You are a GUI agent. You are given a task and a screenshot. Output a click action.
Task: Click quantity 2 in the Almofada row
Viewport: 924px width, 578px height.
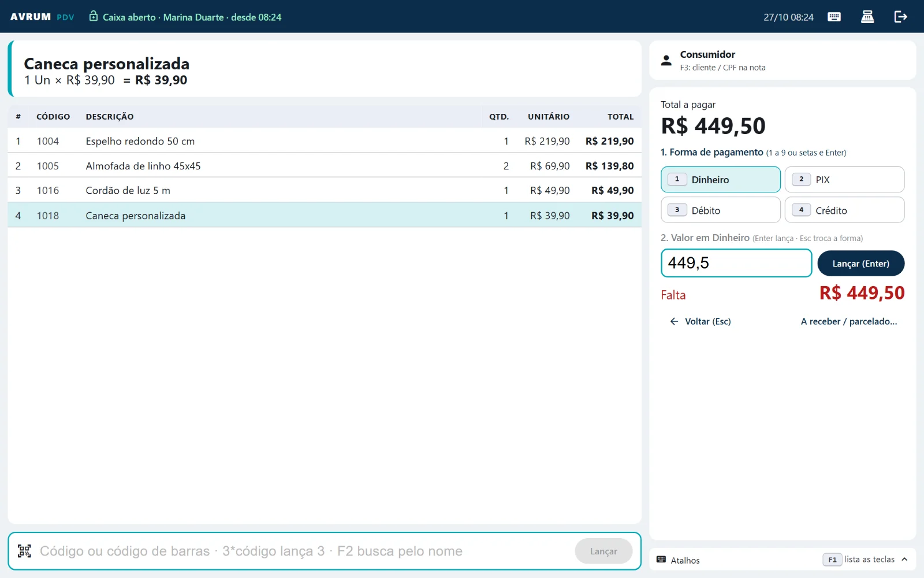tap(506, 166)
